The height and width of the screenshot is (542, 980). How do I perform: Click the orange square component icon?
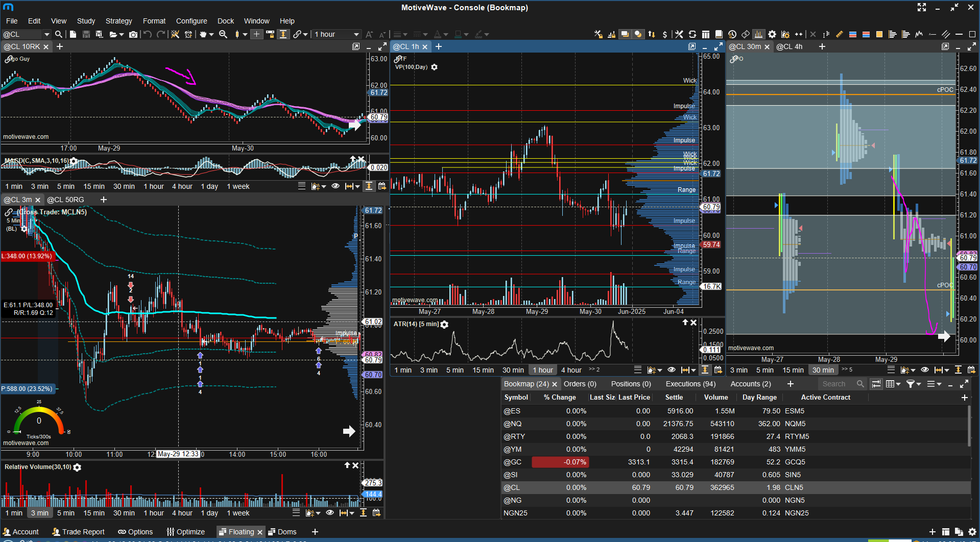[x=879, y=34]
